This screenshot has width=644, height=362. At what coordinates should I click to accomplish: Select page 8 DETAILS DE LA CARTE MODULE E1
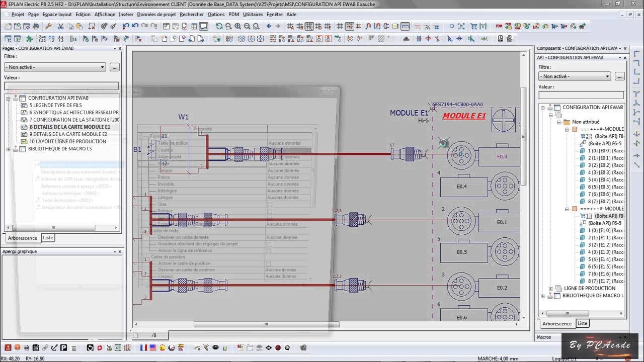click(x=69, y=127)
